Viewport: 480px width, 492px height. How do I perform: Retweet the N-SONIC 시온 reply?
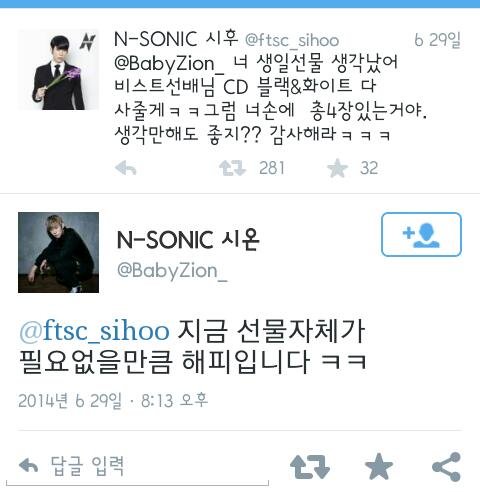[x=310, y=467]
